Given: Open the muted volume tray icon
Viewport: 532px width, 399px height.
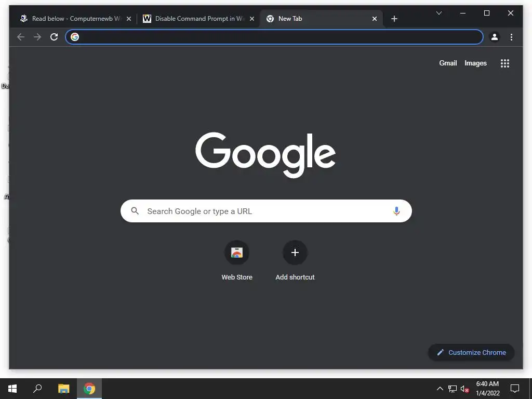Looking at the screenshot, I should tap(465, 389).
